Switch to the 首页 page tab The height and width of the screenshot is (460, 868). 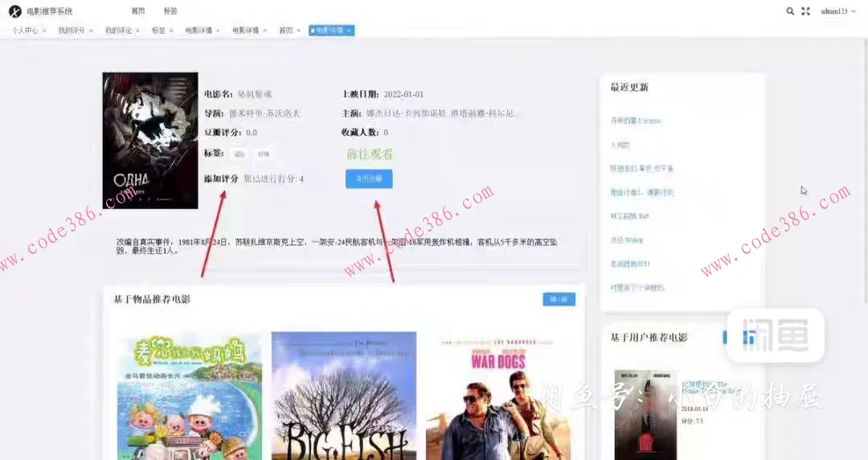click(x=285, y=31)
